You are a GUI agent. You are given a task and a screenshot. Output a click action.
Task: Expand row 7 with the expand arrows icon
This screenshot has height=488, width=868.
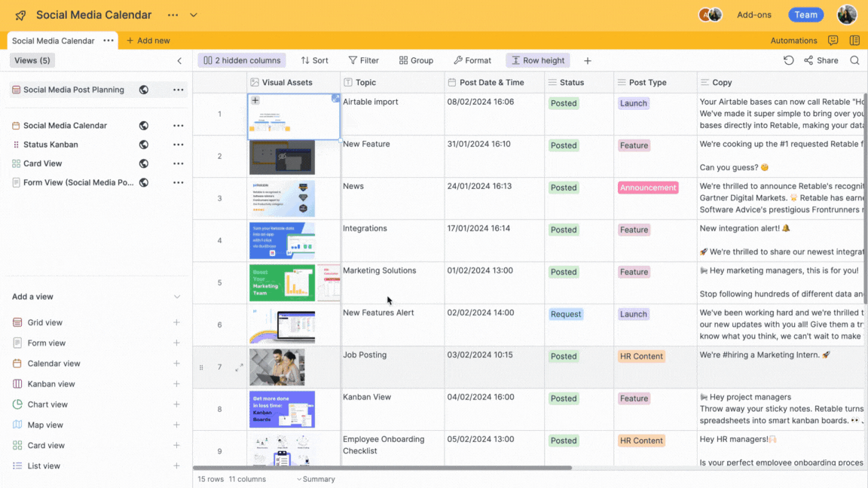point(239,368)
